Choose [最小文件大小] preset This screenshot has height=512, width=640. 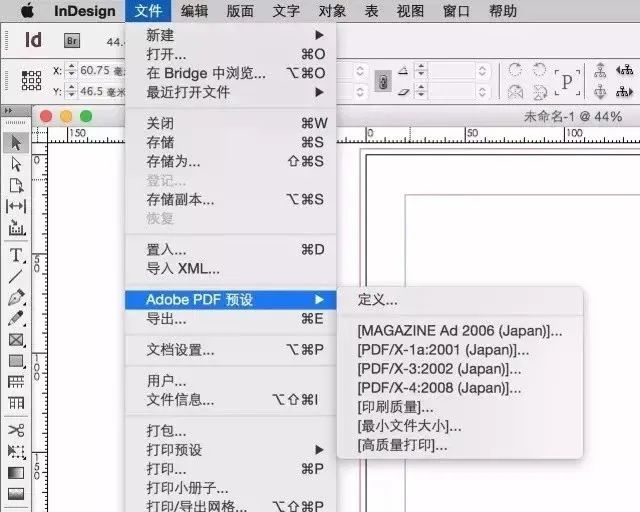pos(460,426)
